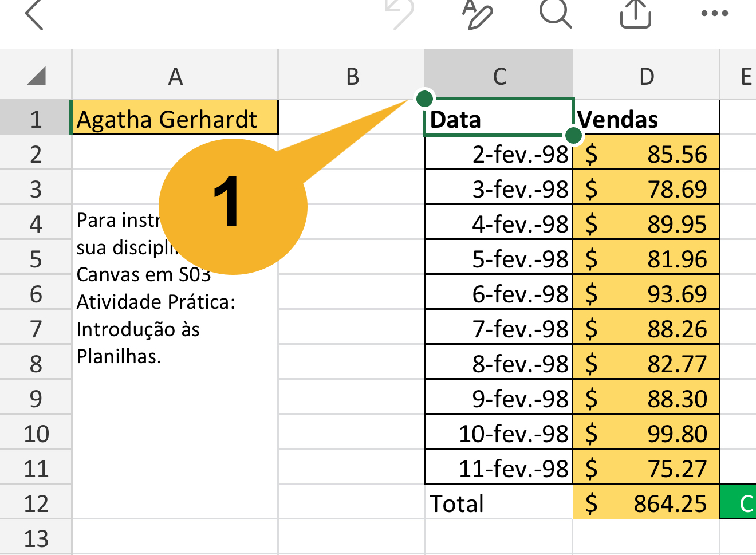The width and height of the screenshot is (756, 555).
Task: Select row 1 header
Action: point(36,119)
